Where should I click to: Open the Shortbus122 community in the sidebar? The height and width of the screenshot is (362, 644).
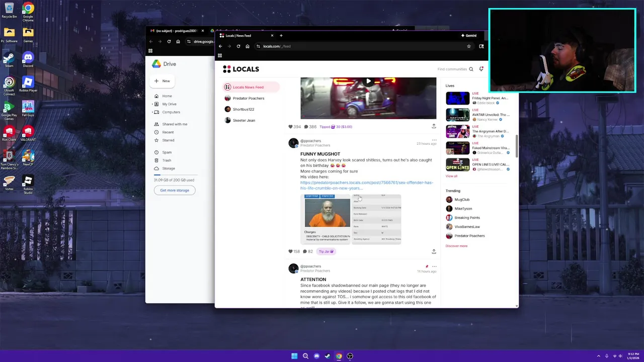pos(239,109)
